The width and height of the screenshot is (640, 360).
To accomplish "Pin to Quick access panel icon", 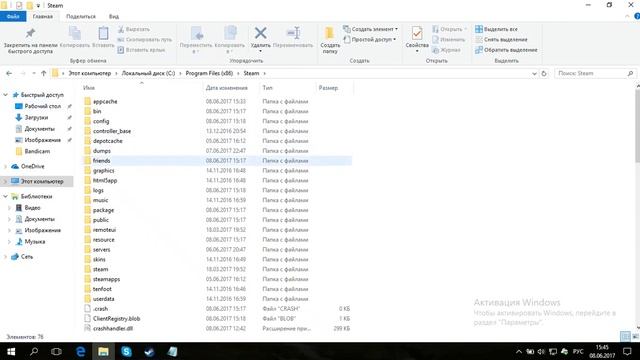I will [30, 33].
